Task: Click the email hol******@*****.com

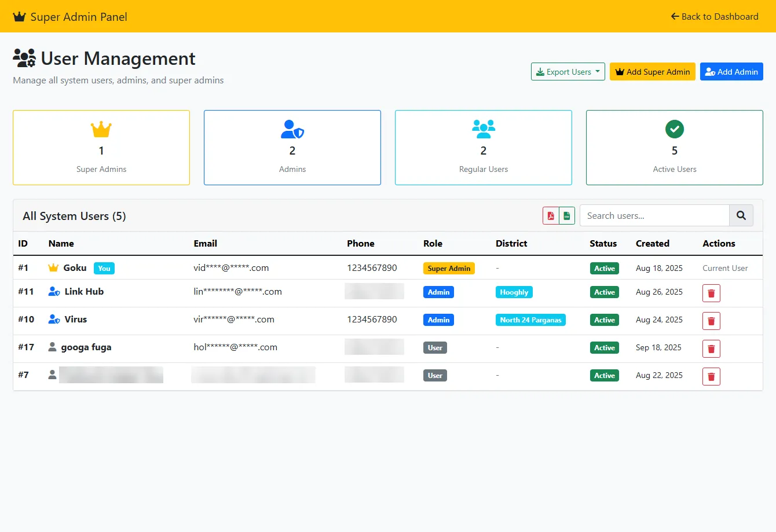Action: point(235,347)
